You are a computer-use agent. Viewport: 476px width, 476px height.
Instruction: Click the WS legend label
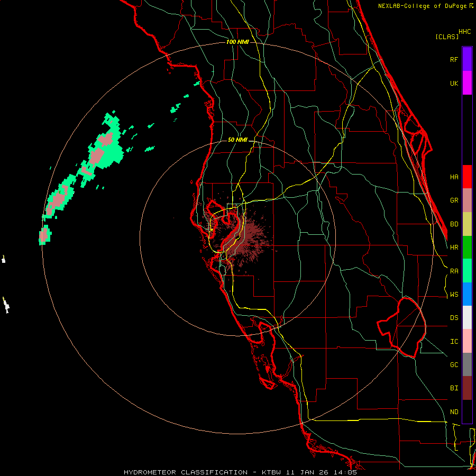pos(454,295)
